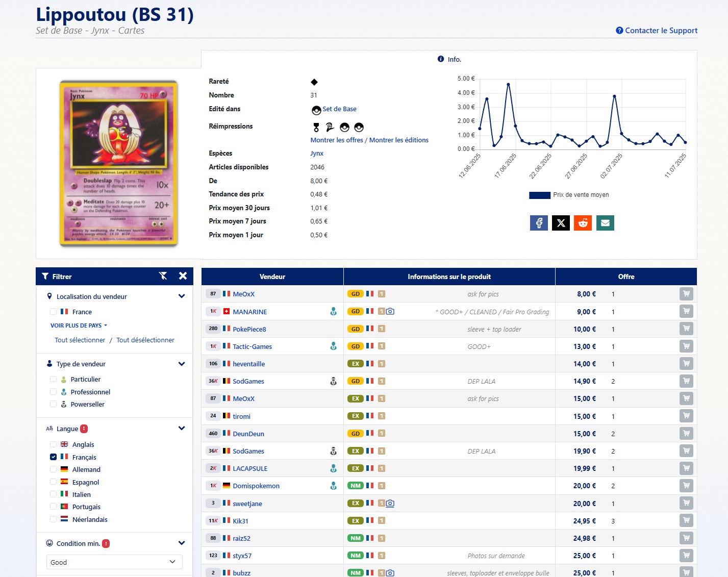The width and height of the screenshot is (728, 577).
Task: Close the Filtrer panel with the X
Action: pos(183,276)
